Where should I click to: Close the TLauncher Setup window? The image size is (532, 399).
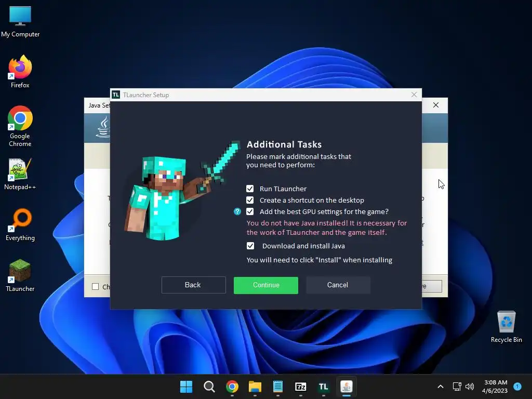click(414, 95)
